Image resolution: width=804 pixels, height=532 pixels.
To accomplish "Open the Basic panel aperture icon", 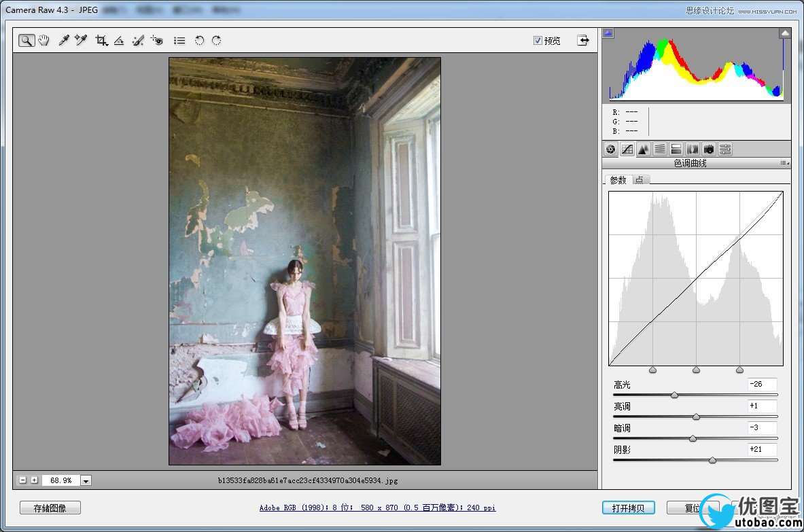I will (x=610, y=149).
